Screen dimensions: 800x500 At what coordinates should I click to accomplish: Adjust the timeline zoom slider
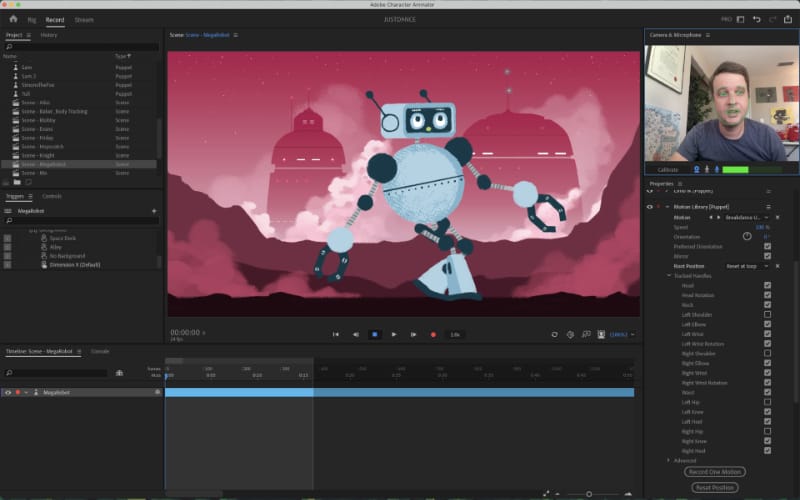click(589, 494)
